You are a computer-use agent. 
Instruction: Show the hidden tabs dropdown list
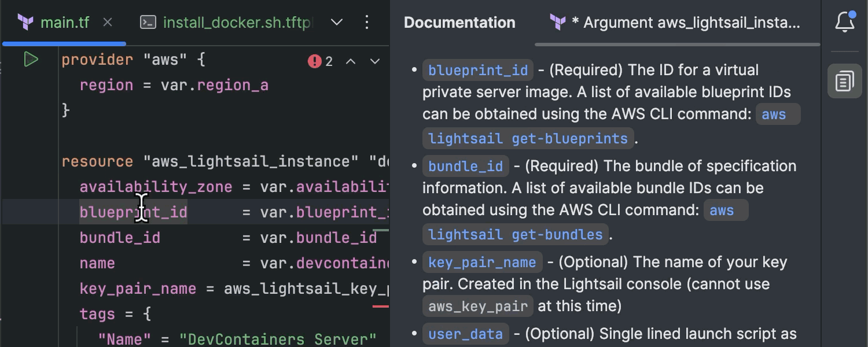[337, 23]
